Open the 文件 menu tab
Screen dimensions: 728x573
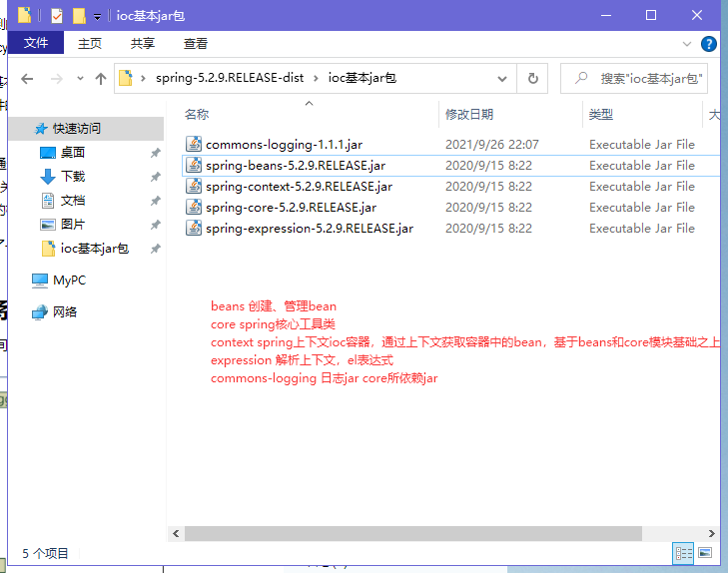point(36,43)
